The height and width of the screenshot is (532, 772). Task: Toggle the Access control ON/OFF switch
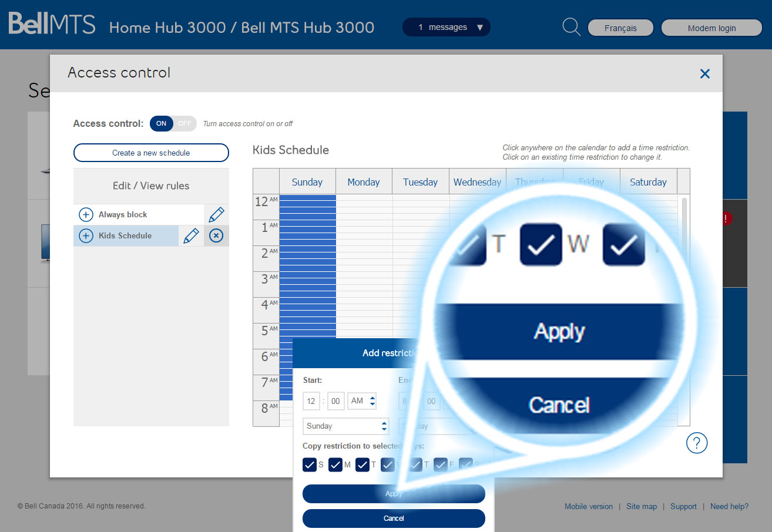click(x=173, y=123)
